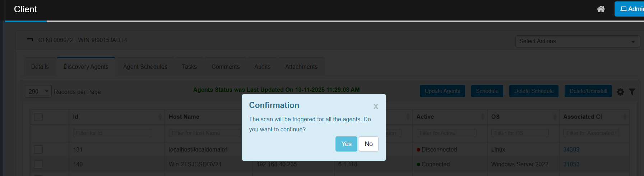Close the Confirmation dialog with X
The height and width of the screenshot is (176, 644).
click(x=376, y=106)
